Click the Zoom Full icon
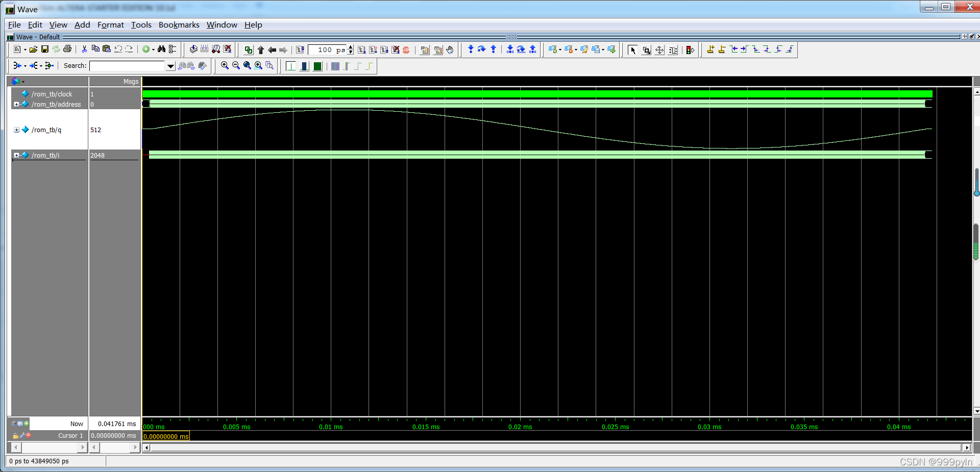This screenshot has width=980, height=472. coord(247,65)
